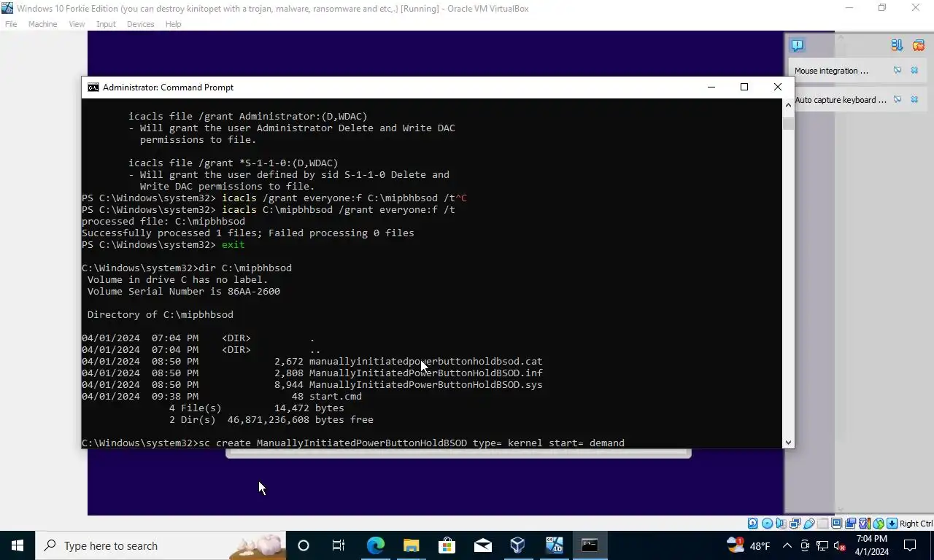Screen dimensions: 934x560
Task: Open the Input menu
Action: 106,24
